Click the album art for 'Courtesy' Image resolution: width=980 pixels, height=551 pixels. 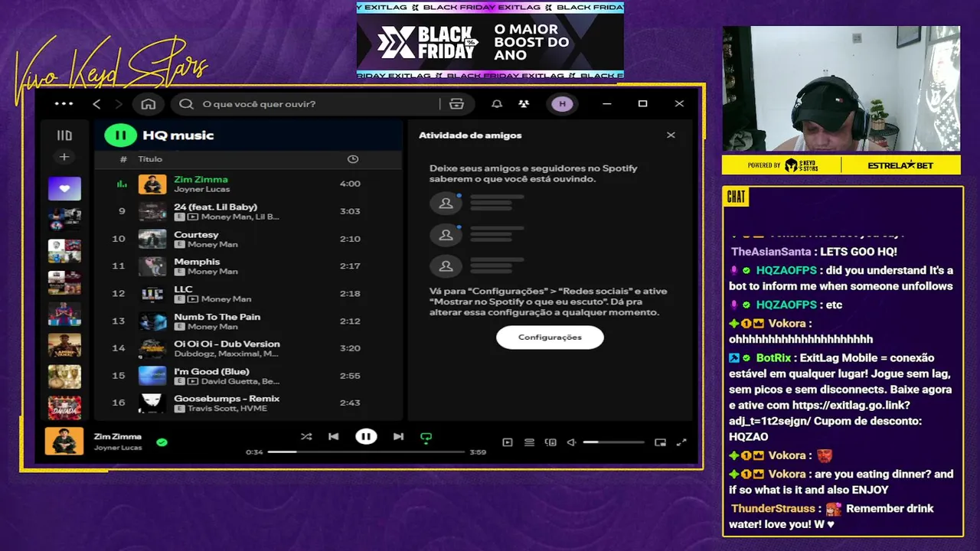pos(152,239)
